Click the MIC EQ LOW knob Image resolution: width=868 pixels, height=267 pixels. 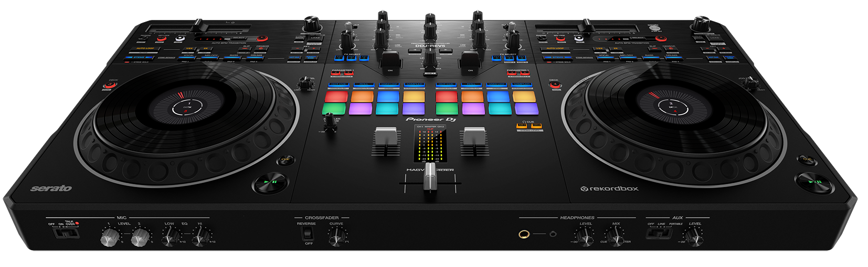click(x=170, y=238)
